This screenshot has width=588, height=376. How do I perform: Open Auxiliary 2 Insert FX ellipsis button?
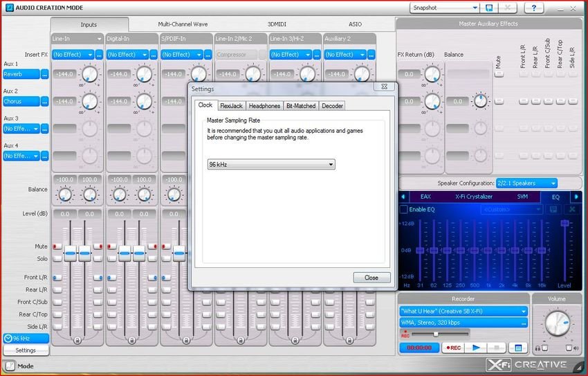pyautogui.click(x=371, y=55)
